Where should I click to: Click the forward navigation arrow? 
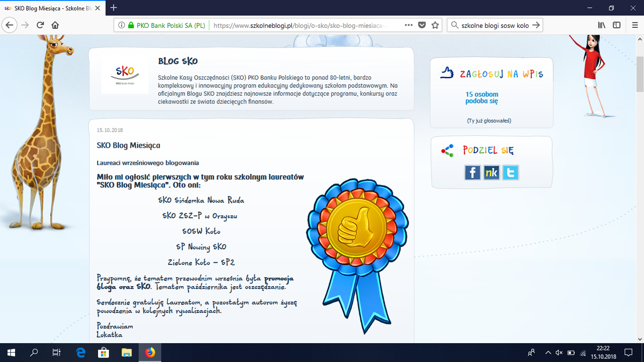(x=25, y=25)
